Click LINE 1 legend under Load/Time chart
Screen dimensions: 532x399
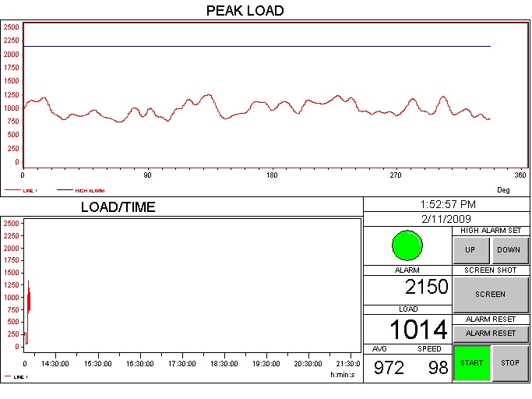(17, 376)
